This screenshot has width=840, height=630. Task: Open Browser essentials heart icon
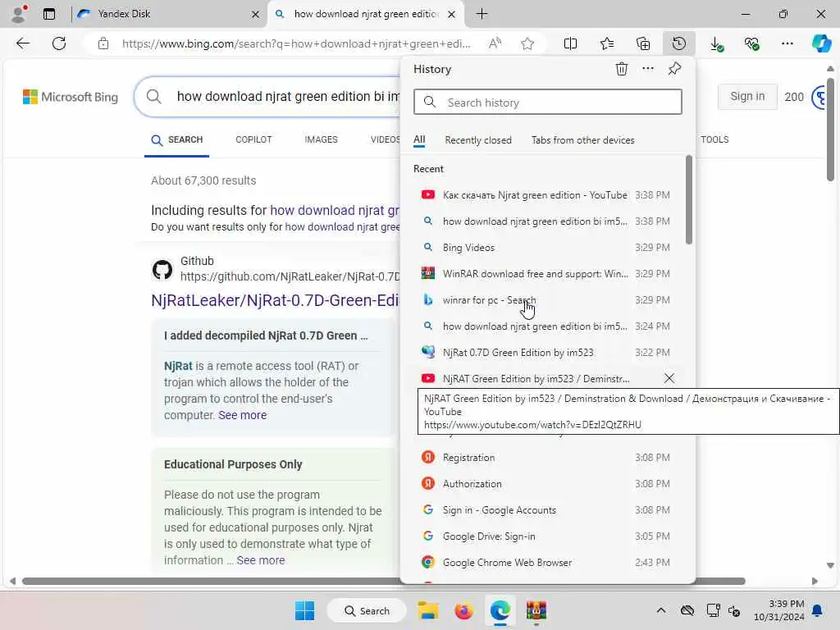pyautogui.click(x=751, y=43)
